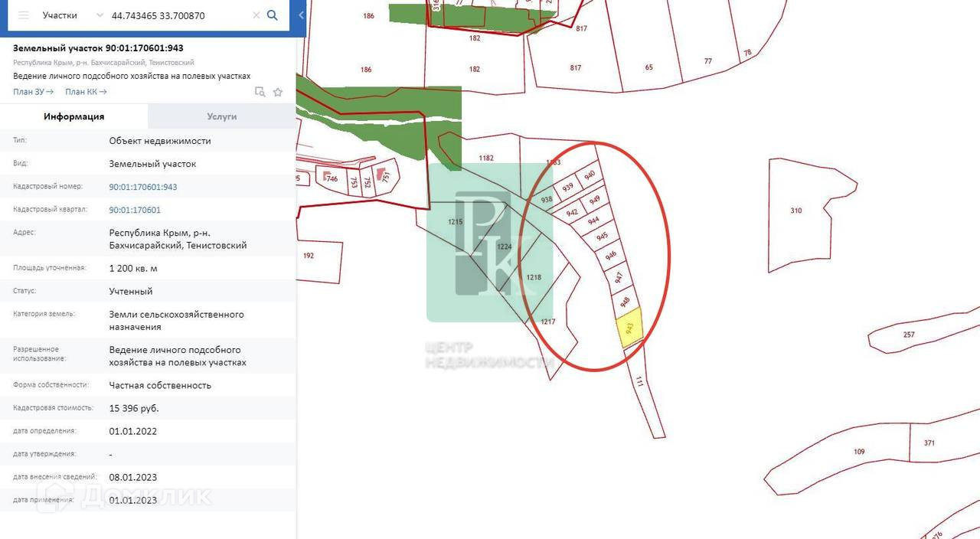
Task: Select the yellow highlighted parcel 943 on the map
Action: pyautogui.click(x=629, y=328)
